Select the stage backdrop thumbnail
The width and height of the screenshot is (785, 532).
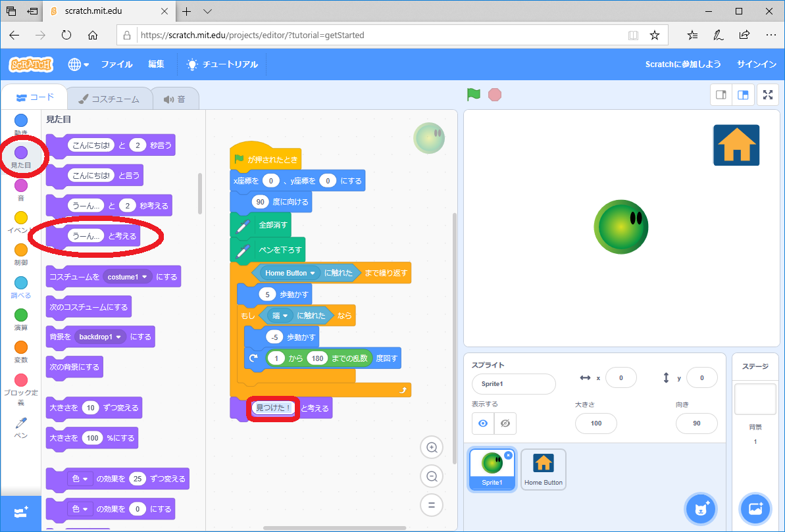tap(755, 399)
